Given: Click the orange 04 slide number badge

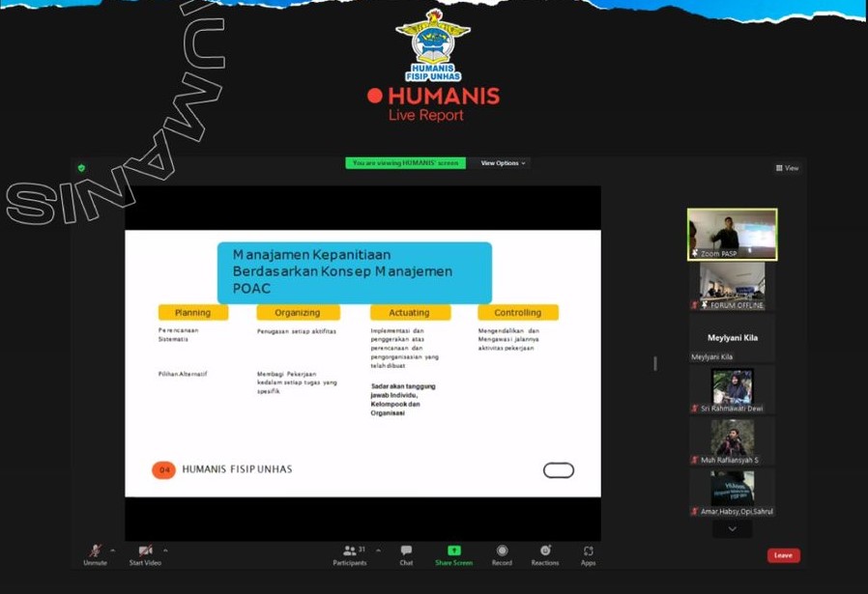Looking at the screenshot, I should [164, 470].
